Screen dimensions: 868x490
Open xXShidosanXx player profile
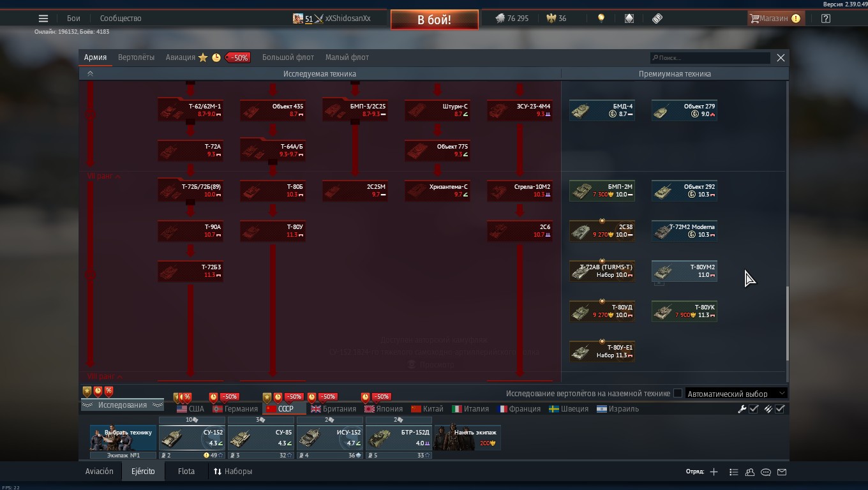click(x=348, y=19)
